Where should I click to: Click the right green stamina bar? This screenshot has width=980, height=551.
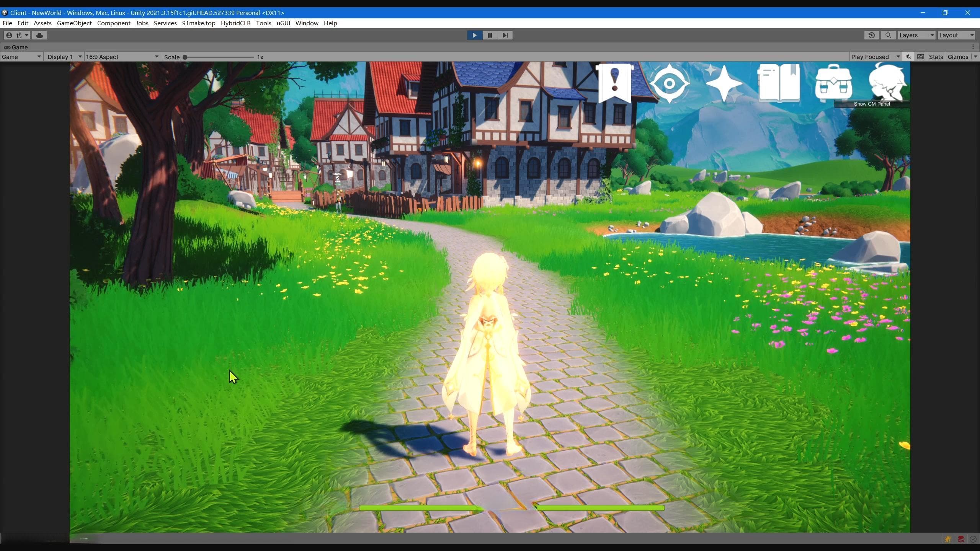[x=600, y=508]
